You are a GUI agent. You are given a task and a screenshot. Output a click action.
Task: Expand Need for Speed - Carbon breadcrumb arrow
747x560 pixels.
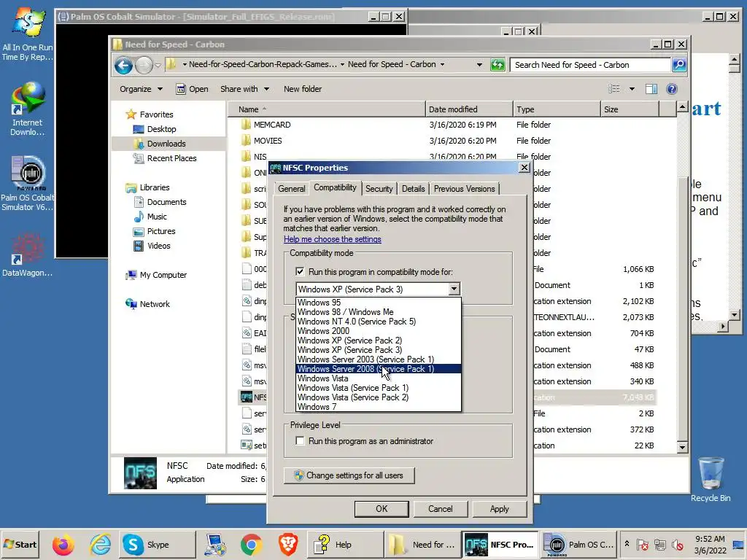(x=442, y=65)
